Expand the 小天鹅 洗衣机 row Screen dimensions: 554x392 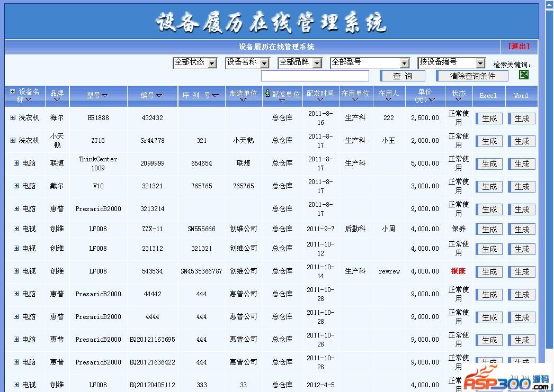[x=13, y=140]
